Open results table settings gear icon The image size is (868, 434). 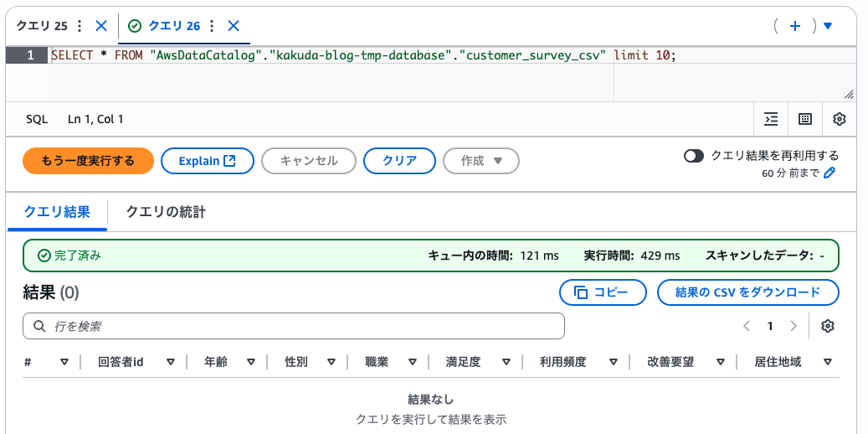(828, 326)
